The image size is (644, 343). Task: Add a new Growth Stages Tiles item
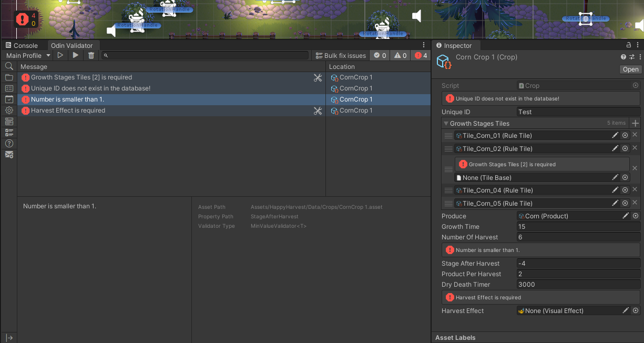click(635, 124)
